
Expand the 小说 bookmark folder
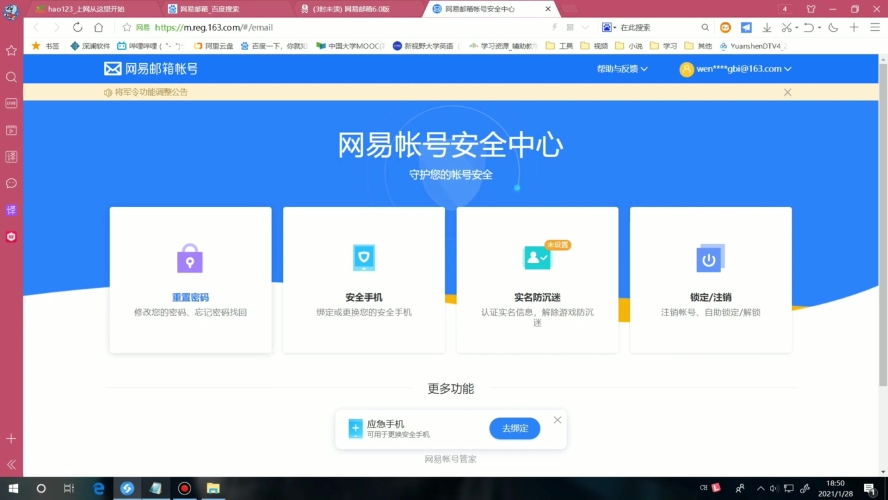[629, 46]
